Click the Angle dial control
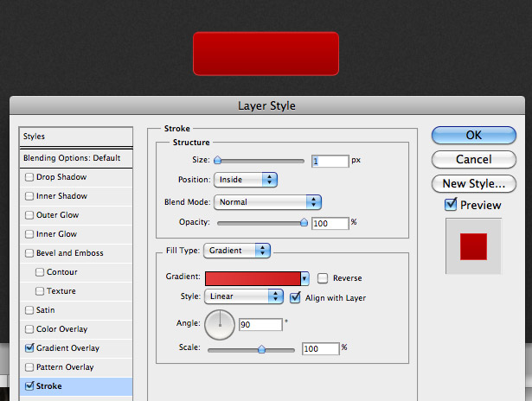This screenshot has width=532, height=401. pos(220,325)
